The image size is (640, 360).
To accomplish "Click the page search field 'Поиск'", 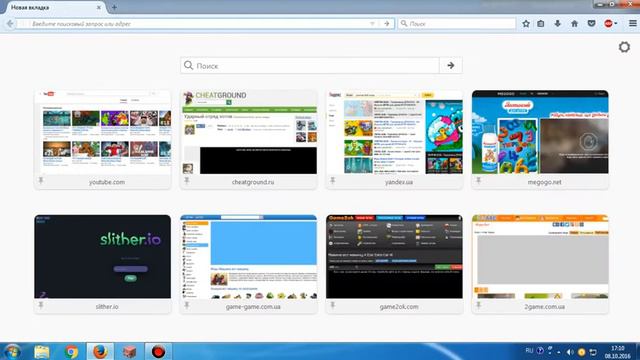I will (x=310, y=65).
